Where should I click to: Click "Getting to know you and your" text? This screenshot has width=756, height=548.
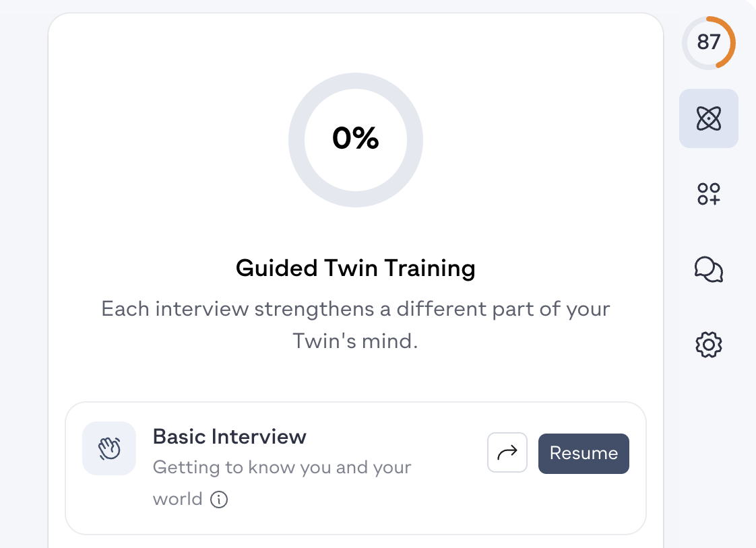click(x=282, y=467)
